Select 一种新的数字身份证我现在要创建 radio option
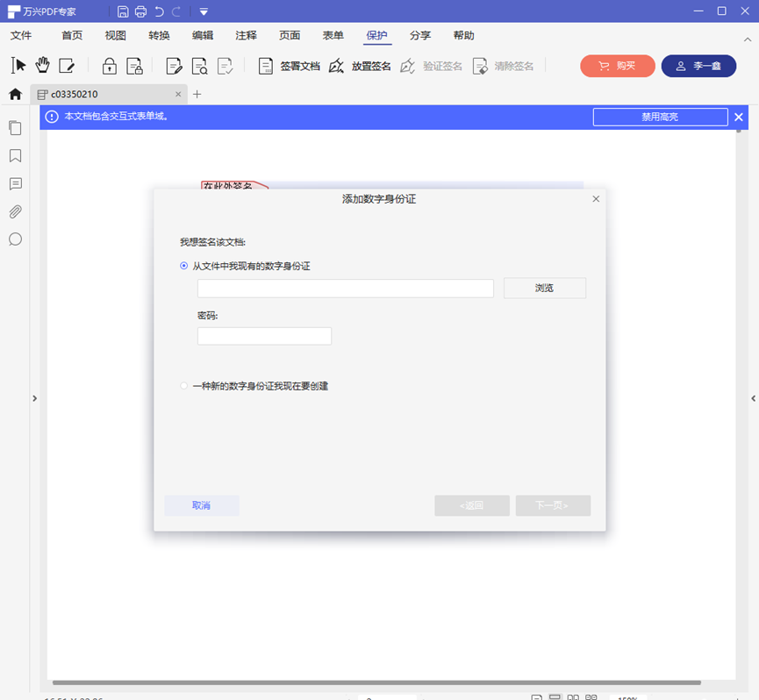Screen dimensions: 759x700 pos(183,386)
